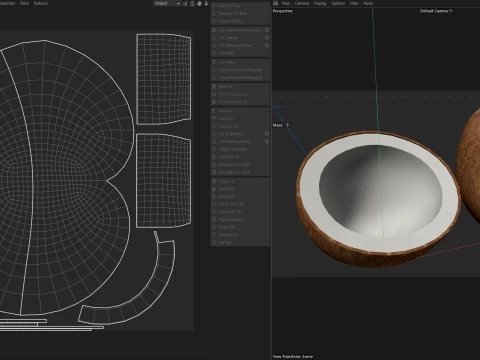Run Cycle UV CCW
480x360 pixels.
240,204
